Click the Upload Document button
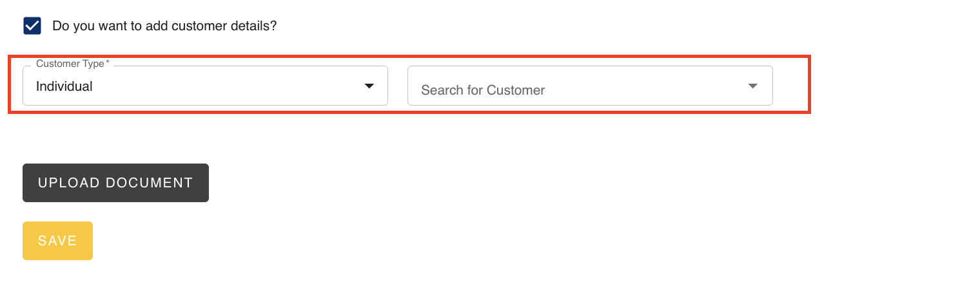Image resolution: width=980 pixels, height=282 pixels. (115, 183)
